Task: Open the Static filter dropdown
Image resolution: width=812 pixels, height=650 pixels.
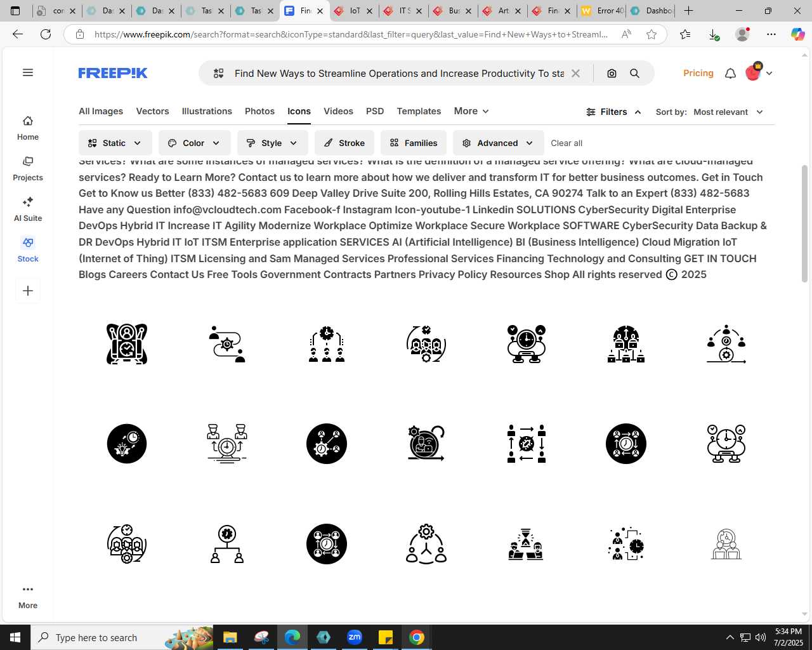Action: (x=115, y=143)
